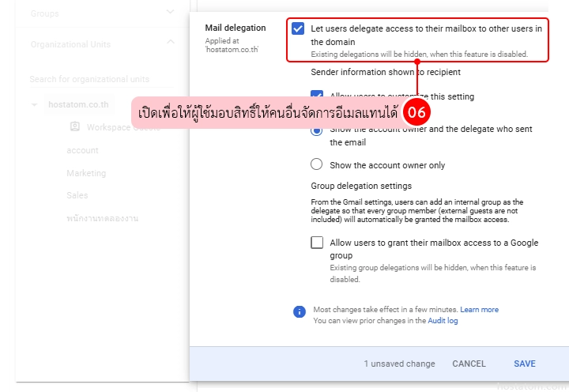This screenshot has width=569, height=392.
Task: Click the Workspace Guests account icon
Action: [75, 126]
